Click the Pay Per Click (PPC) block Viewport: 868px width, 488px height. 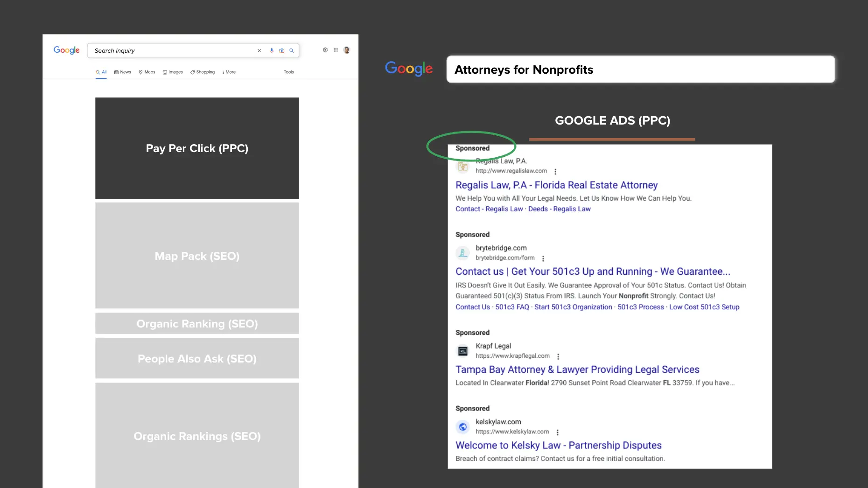pyautogui.click(x=197, y=148)
